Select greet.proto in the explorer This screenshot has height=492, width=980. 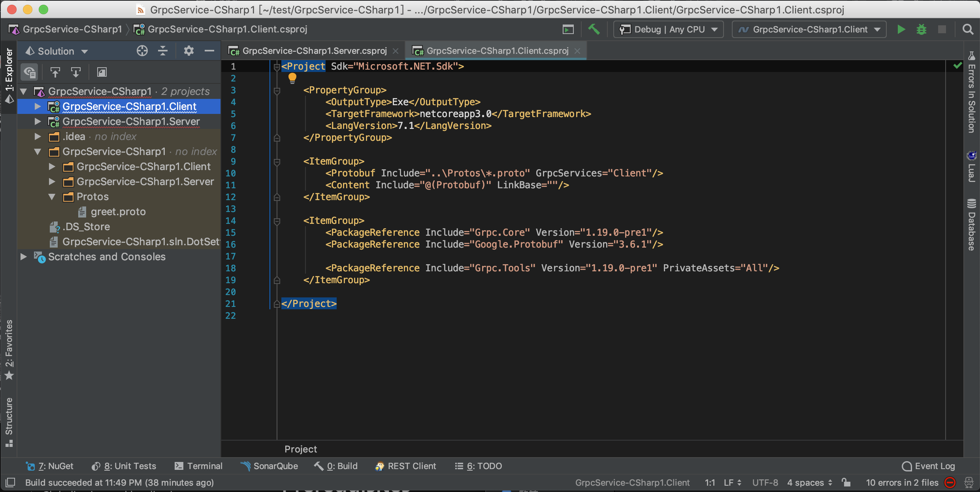click(118, 212)
